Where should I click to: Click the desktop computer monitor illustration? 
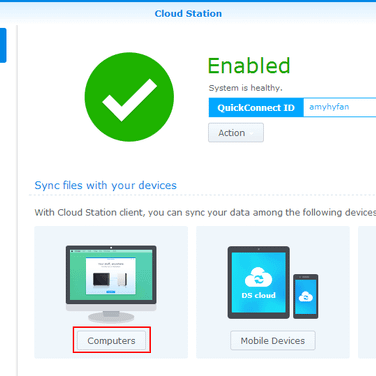click(x=111, y=284)
